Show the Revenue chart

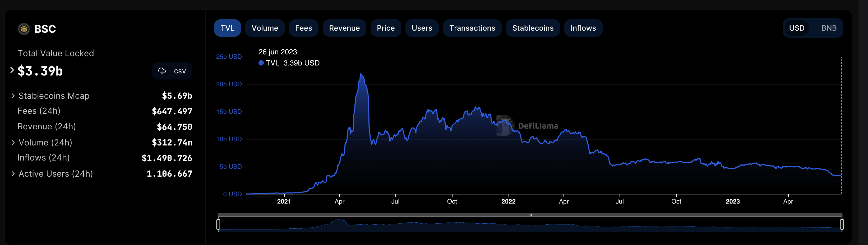pos(344,28)
